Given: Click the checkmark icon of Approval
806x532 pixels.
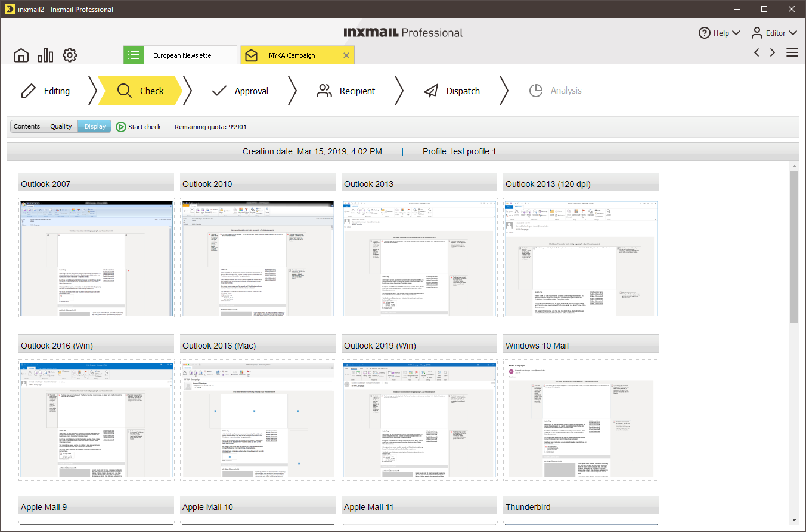Looking at the screenshot, I should pos(219,91).
